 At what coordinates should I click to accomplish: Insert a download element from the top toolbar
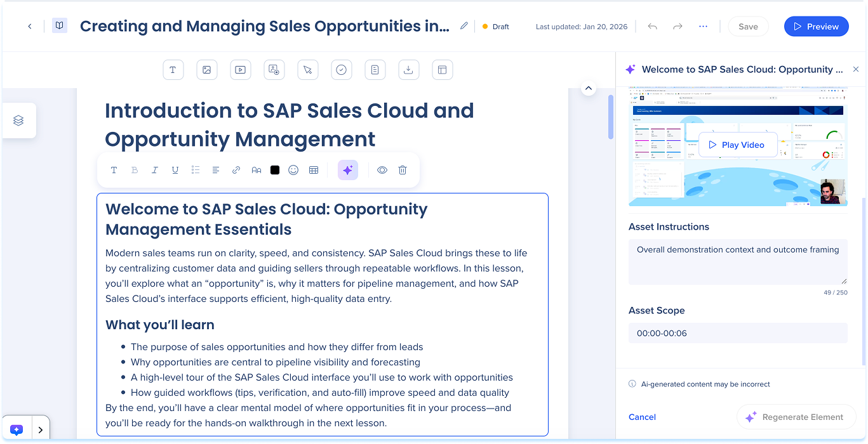[408, 70]
